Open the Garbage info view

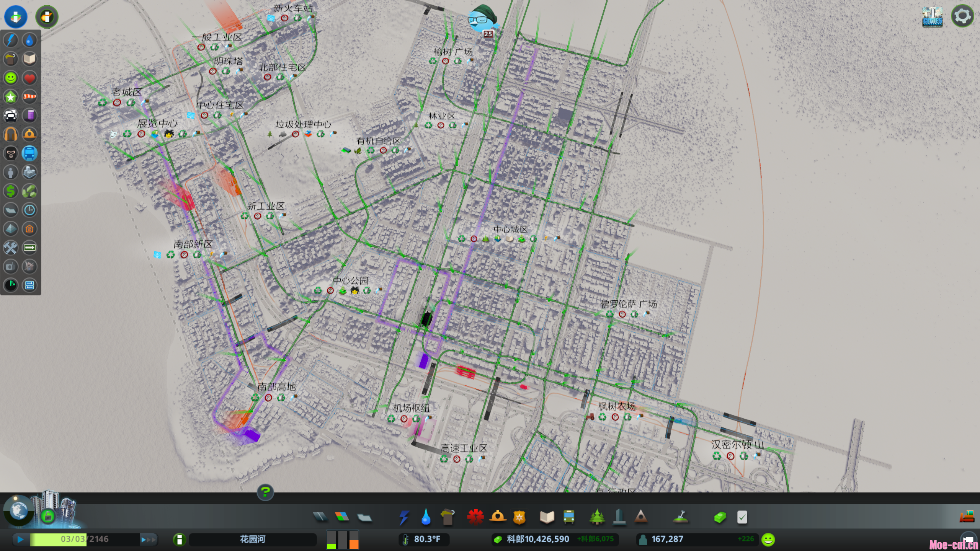(x=11, y=59)
